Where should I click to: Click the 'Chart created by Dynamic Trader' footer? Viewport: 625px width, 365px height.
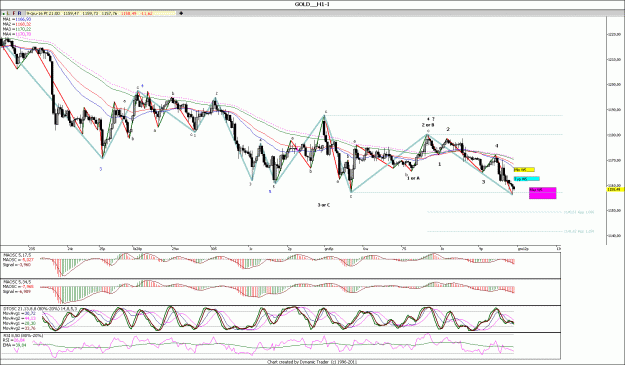312,362
